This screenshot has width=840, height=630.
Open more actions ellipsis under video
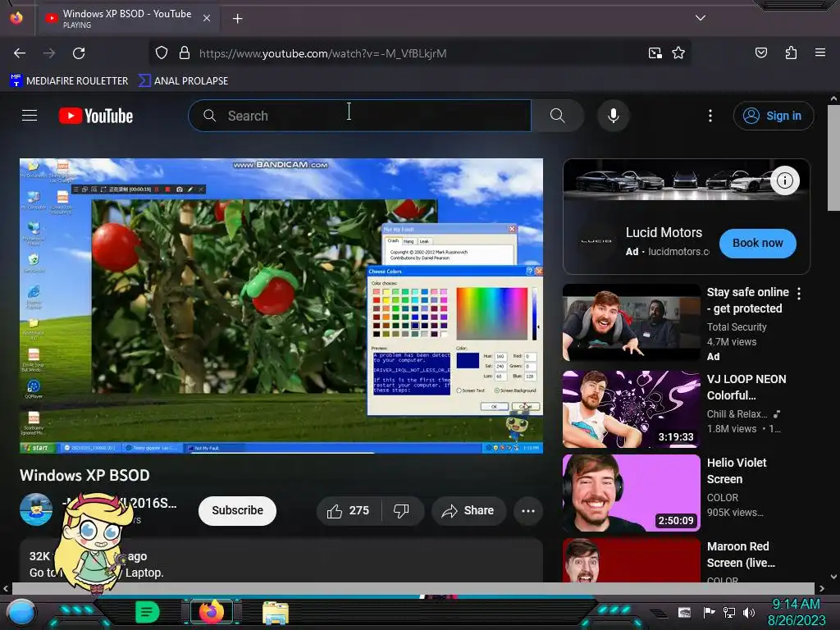528,511
